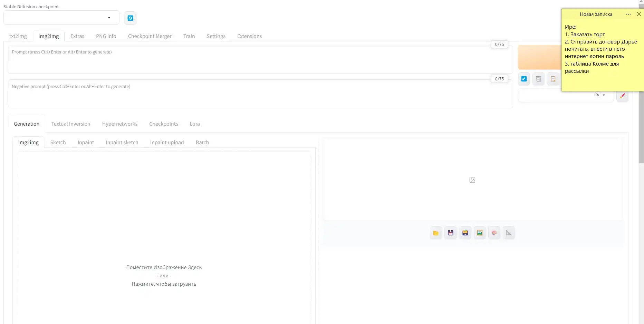Open the Checkpoint Merger tab
This screenshot has width=644, height=324.
[150, 36]
